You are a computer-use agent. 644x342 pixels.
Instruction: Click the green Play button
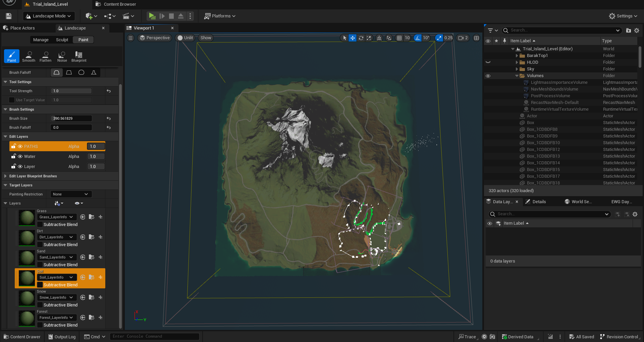pyautogui.click(x=152, y=16)
